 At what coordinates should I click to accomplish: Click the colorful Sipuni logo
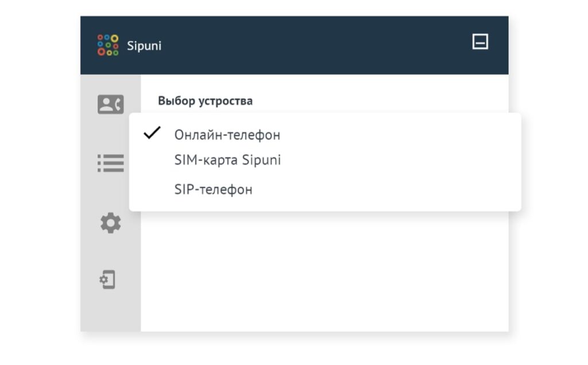click(x=107, y=45)
